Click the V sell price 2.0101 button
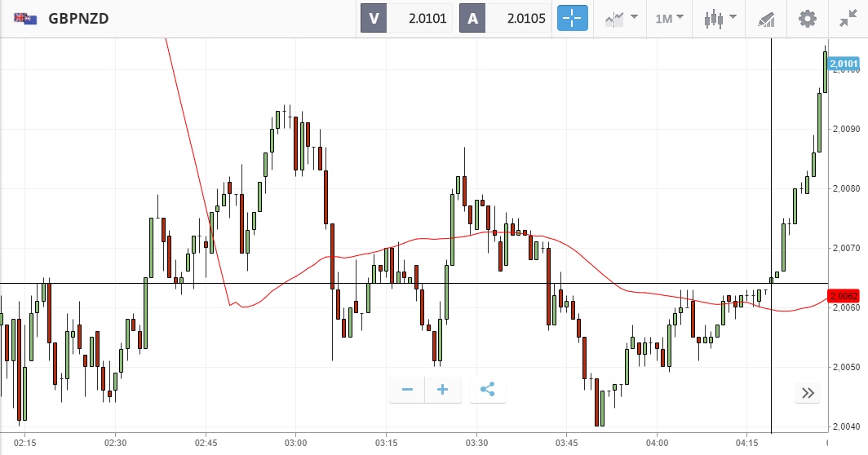The image size is (868, 455). (x=408, y=18)
